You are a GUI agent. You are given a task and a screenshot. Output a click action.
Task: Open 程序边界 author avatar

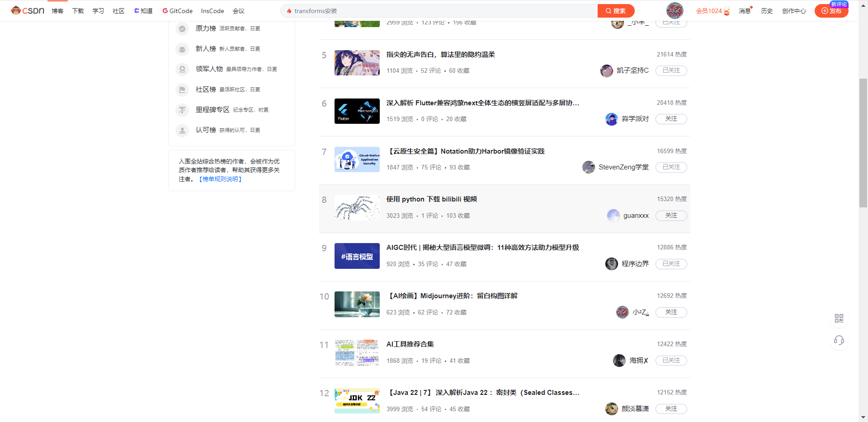tap(612, 264)
